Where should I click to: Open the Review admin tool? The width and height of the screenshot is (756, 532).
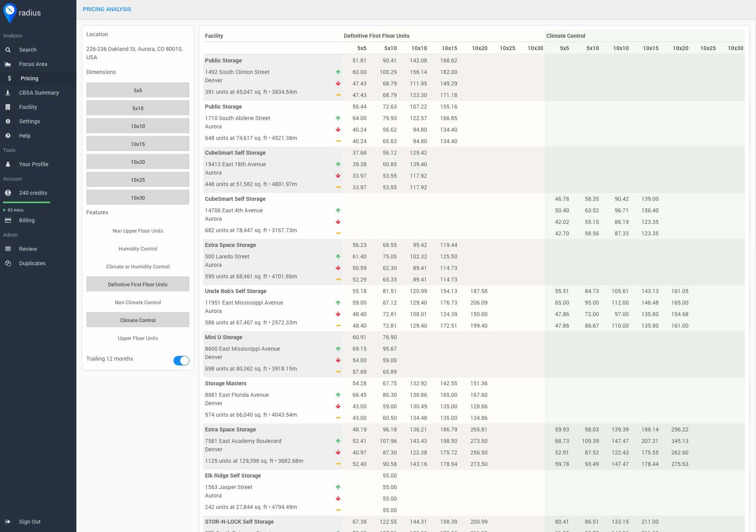(x=28, y=249)
